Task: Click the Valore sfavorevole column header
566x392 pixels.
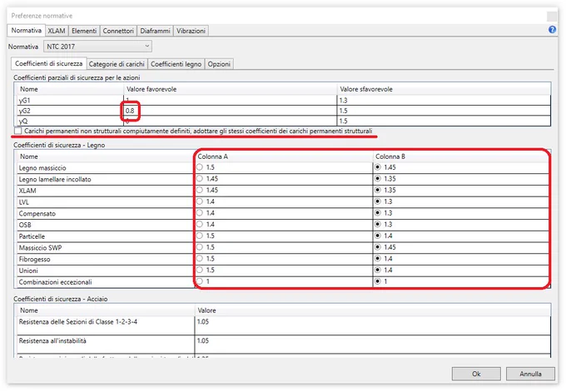Action: click(x=444, y=89)
